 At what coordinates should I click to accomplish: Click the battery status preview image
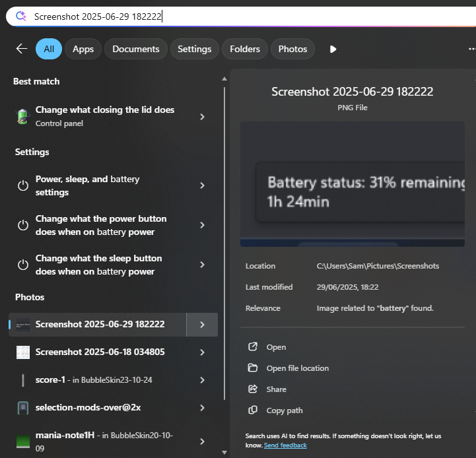tap(352, 184)
